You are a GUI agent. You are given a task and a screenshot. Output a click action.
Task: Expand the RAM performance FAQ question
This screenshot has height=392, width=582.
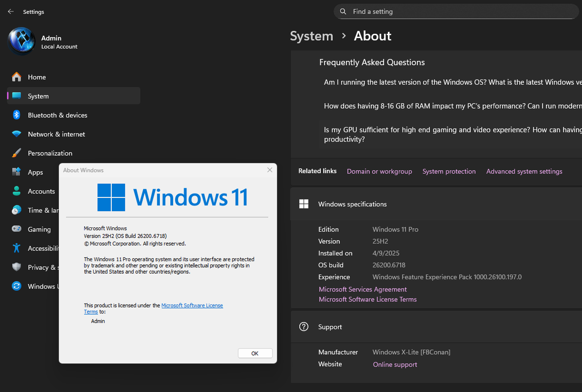451,106
